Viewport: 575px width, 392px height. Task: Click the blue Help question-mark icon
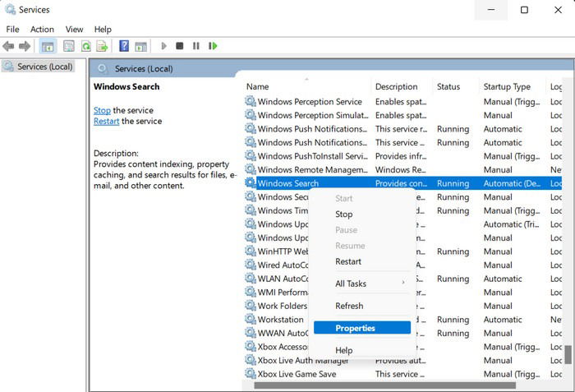pyautogui.click(x=124, y=46)
